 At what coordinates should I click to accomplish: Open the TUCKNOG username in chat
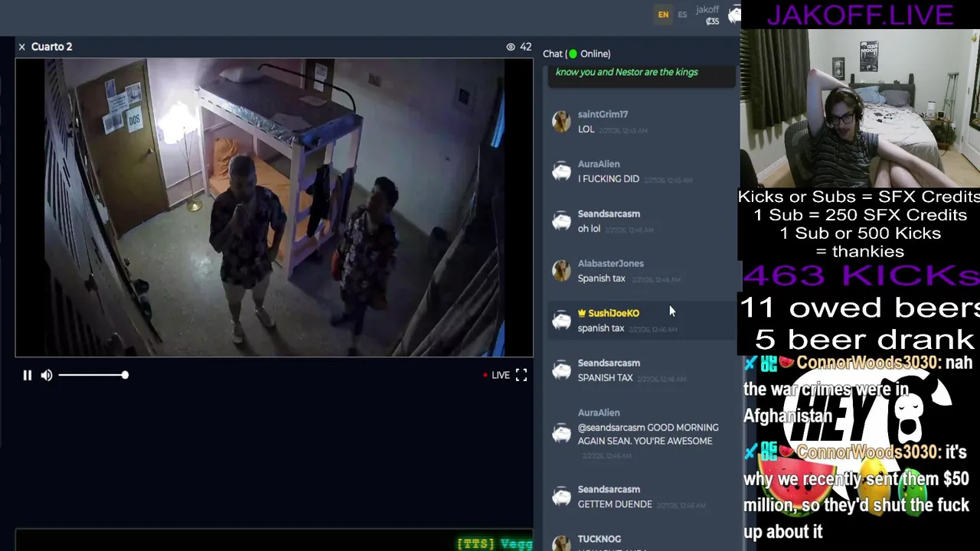[x=599, y=539]
